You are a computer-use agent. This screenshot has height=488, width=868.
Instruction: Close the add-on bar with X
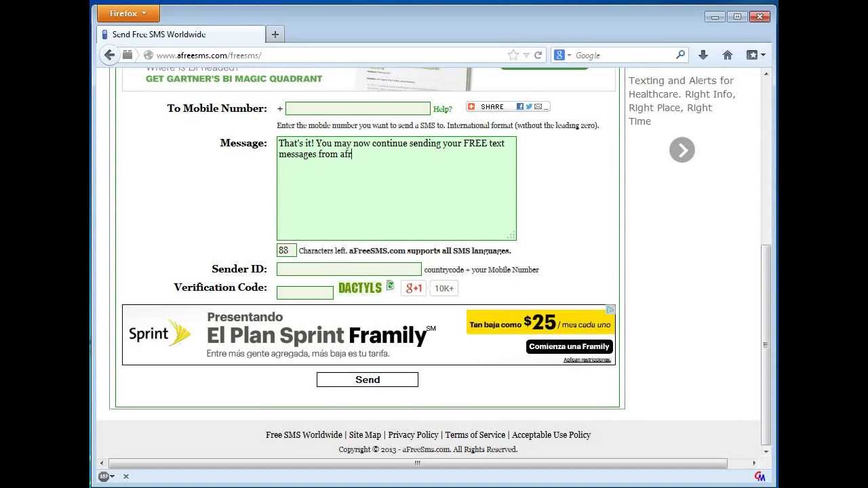point(125,476)
